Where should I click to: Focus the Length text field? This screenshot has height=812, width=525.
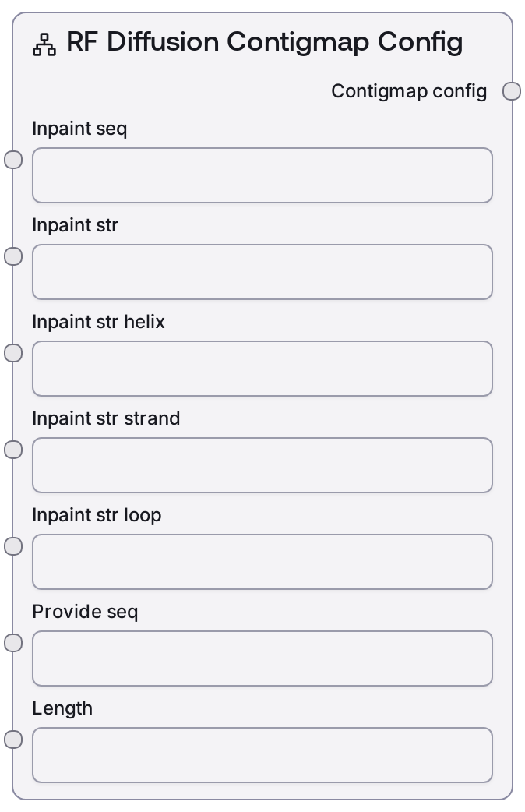point(262,755)
